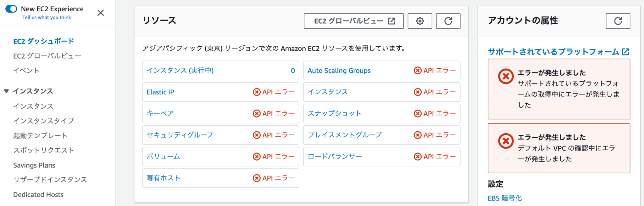Viewport: 644px width, 206px height.
Task: Refresh the リソース panel
Action: pos(448,21)
